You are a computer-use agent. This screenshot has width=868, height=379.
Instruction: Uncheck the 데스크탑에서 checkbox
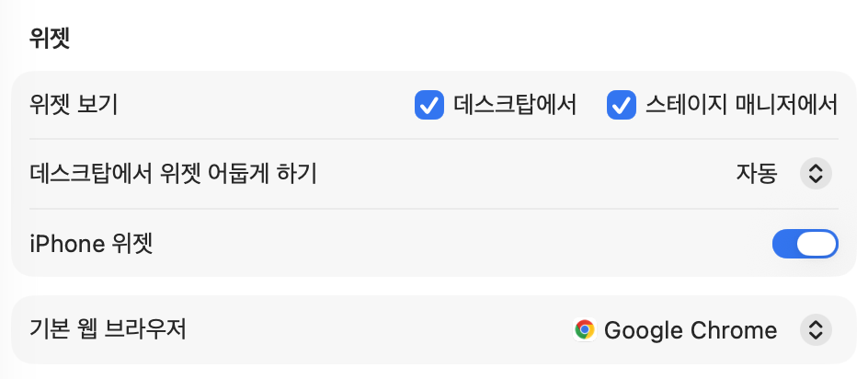pyautogui.click(x=429, y=105)
